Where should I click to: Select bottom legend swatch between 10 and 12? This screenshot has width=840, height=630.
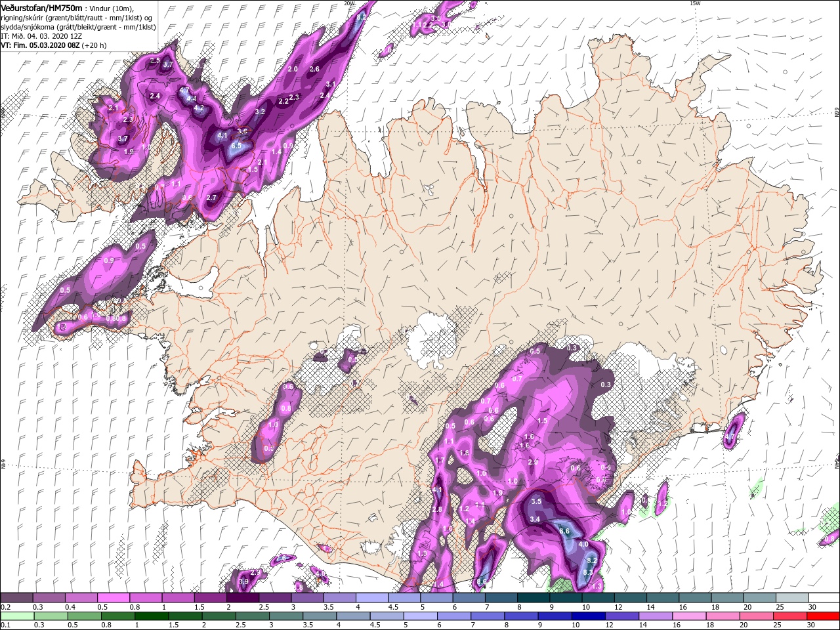pyautogui.click(x=588, y=616)
